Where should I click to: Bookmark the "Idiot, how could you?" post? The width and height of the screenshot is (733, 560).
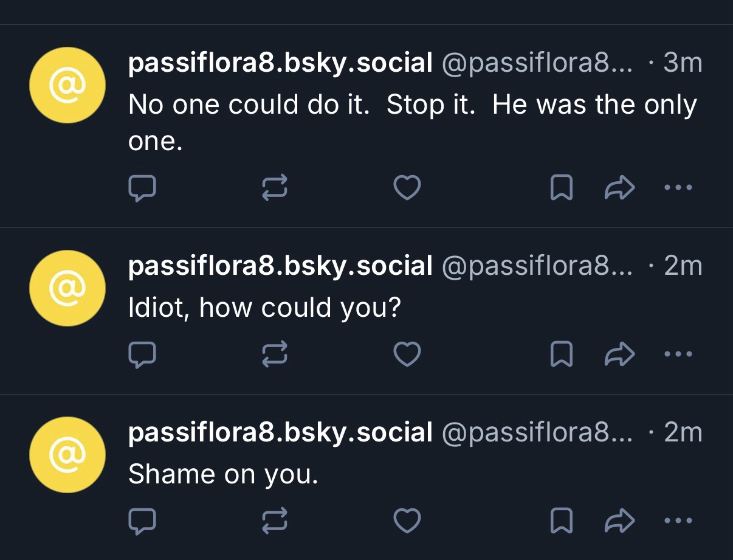point(560,354)
